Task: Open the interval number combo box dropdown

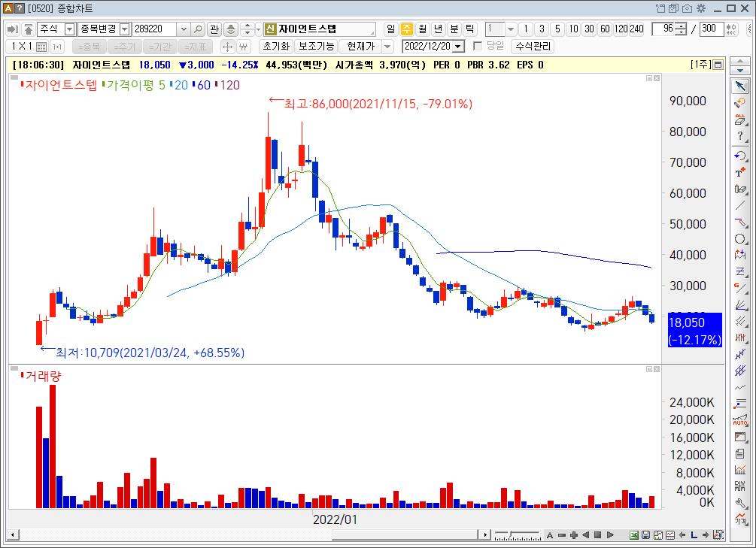Action: coord(511,29)
